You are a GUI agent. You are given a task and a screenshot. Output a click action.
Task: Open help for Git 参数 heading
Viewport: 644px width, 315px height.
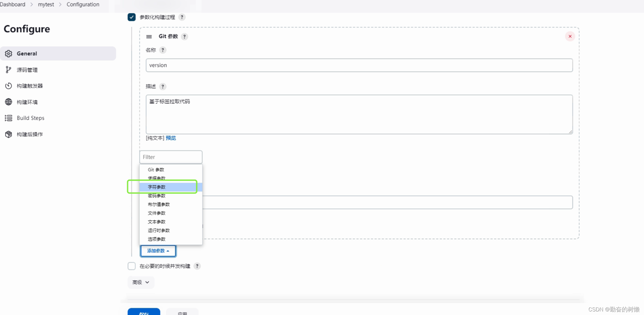(184, 36)
